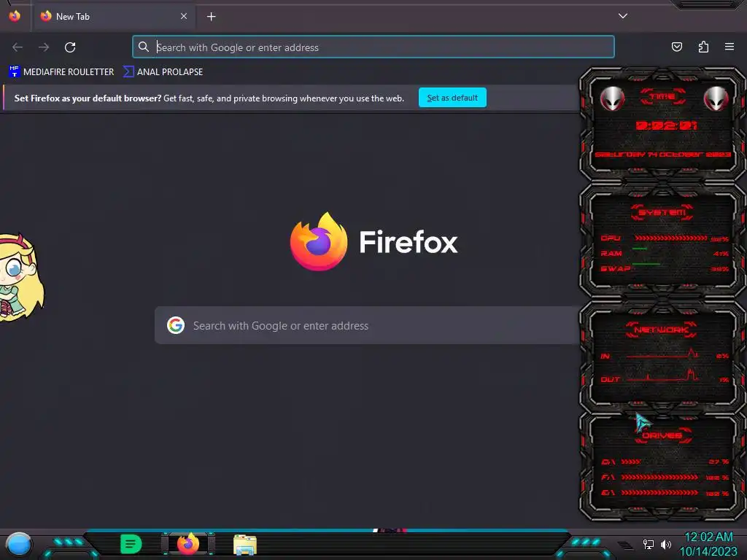Click the forward navigation arrow
This screenshot has height=560, width=747.
(x=44, y=47)
